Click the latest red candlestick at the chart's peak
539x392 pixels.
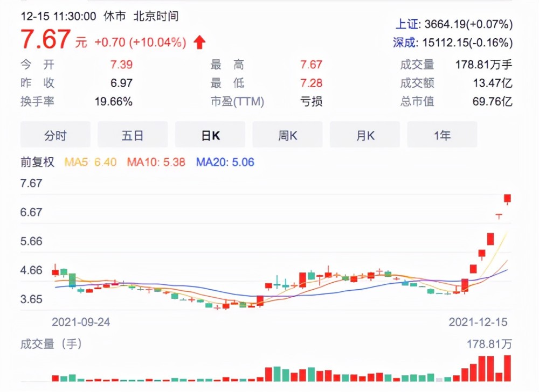tap(507, 198)
